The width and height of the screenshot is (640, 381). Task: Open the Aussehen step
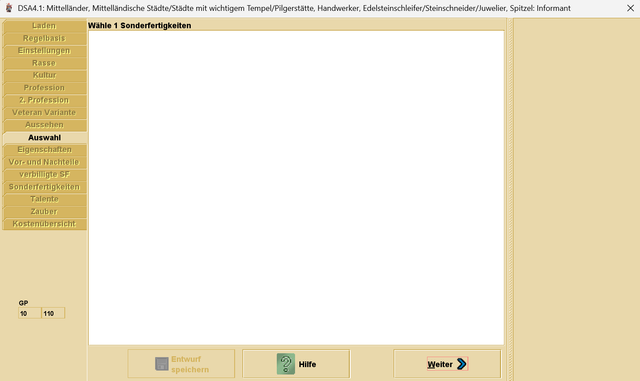(44, 125)
